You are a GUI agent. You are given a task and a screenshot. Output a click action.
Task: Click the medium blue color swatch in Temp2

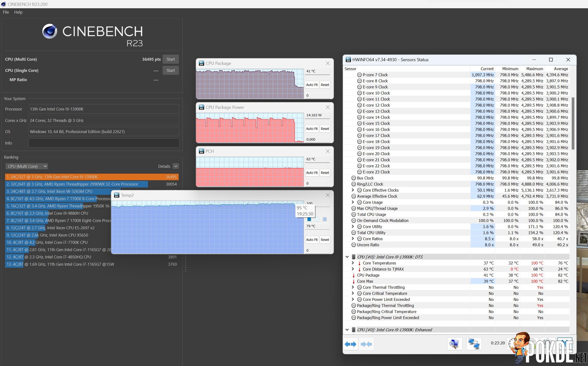pyautogui.click(x=325, y=219)
